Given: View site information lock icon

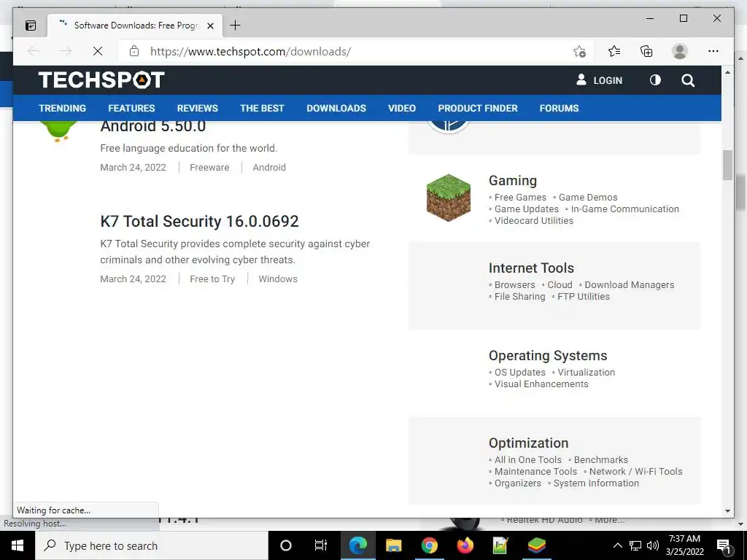Looking at the screenshot, I should (x=134, y=51).
